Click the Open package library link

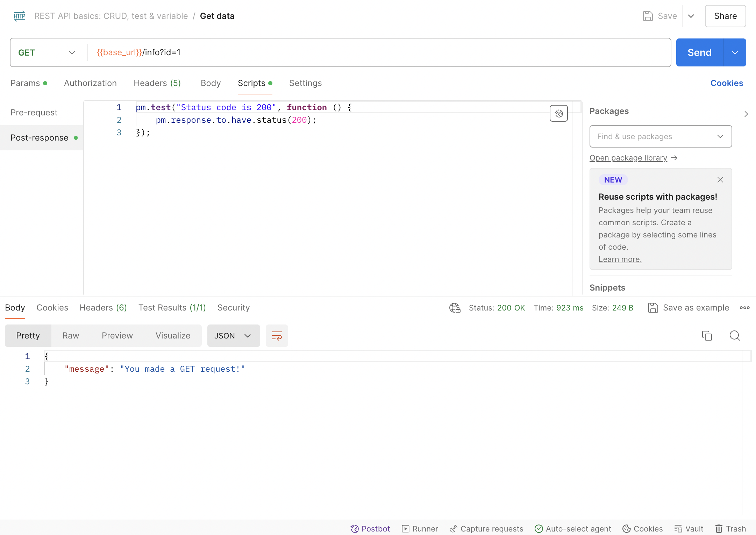tap(628, 158)
